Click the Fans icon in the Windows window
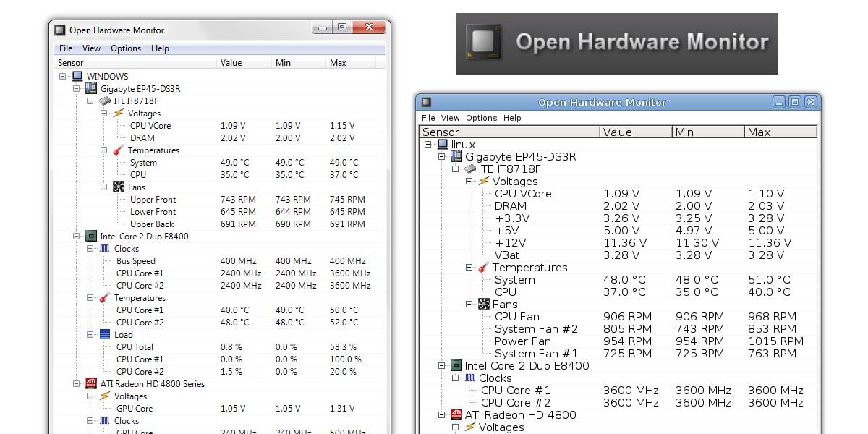 point(119,187)
